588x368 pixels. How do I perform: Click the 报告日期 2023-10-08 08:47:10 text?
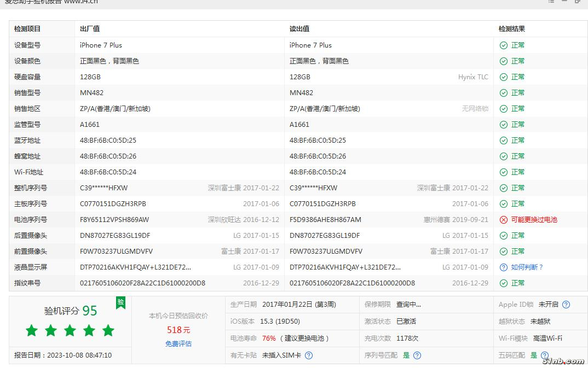coord(63,355)
